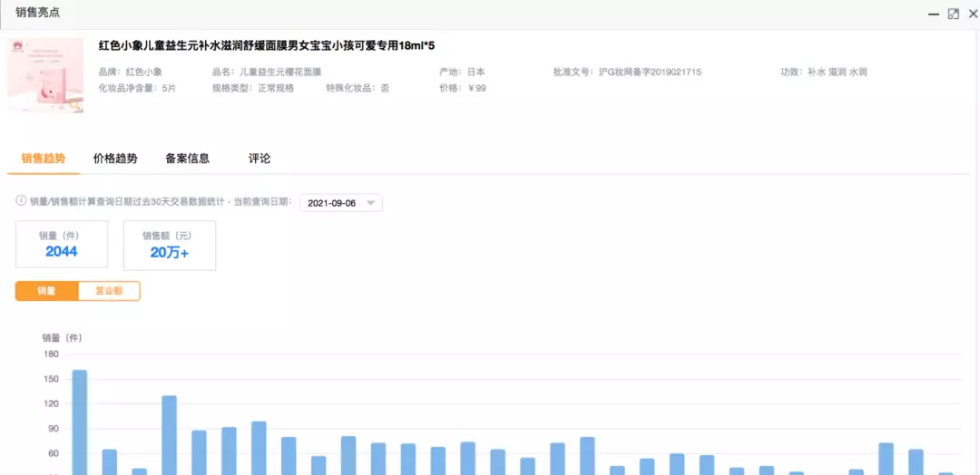Click the 批准文号 沪G妆网备字2019021715 text

click(x=627, y=72)
